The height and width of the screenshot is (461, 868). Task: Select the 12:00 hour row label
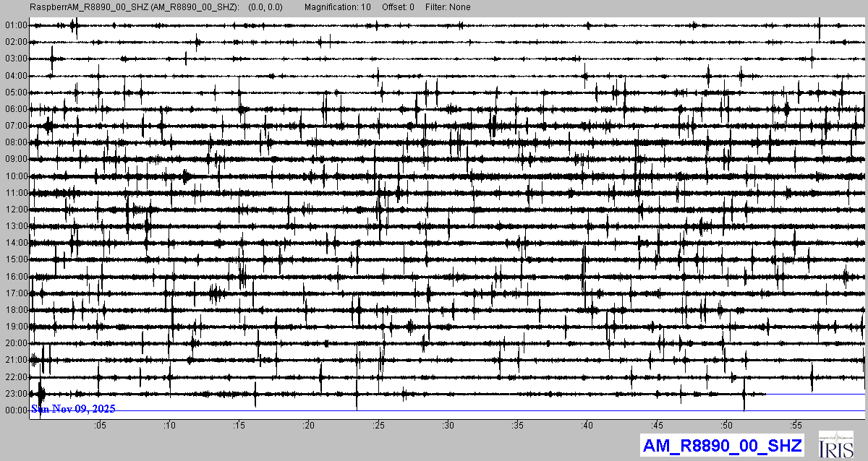click(x=16, y=210)
